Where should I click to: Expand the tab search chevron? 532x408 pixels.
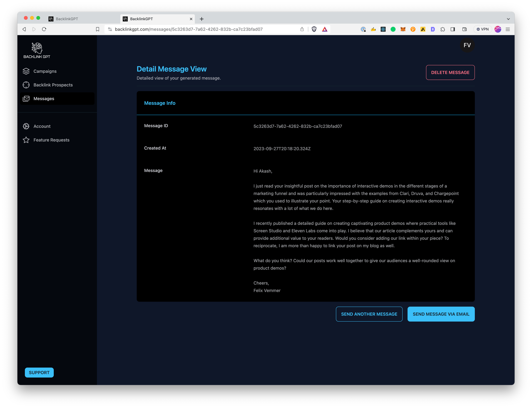click(508, 19)
